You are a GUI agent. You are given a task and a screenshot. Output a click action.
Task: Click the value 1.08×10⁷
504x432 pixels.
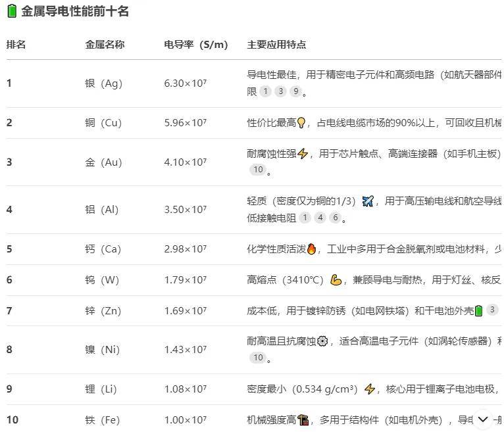(186, 389)
